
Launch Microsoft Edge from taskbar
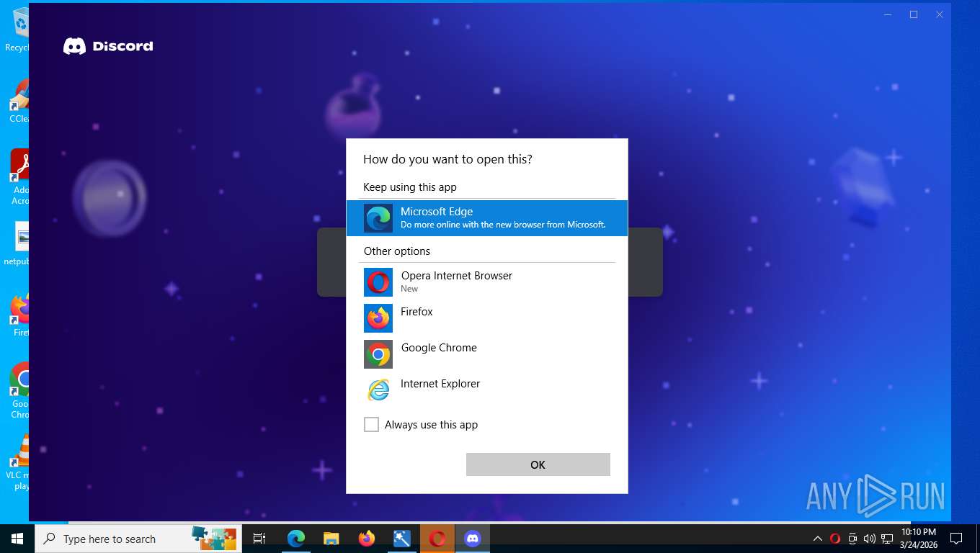[295, 539]
